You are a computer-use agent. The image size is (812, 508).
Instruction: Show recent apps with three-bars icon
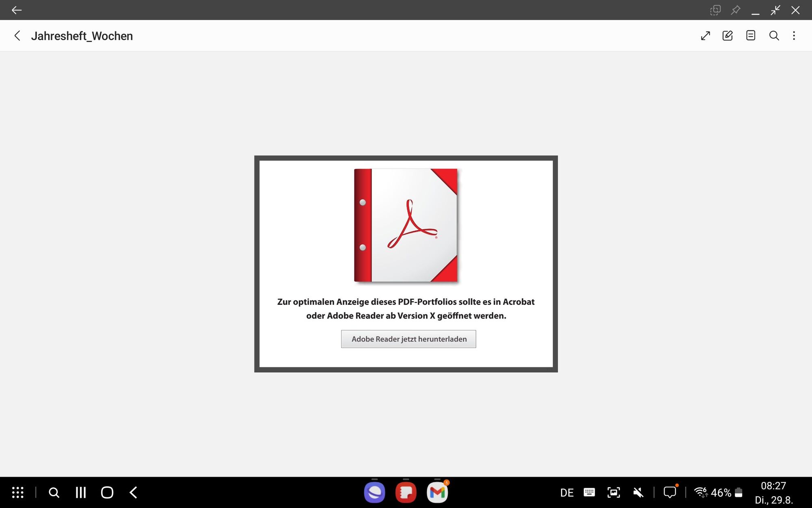[x=81, y=493]
